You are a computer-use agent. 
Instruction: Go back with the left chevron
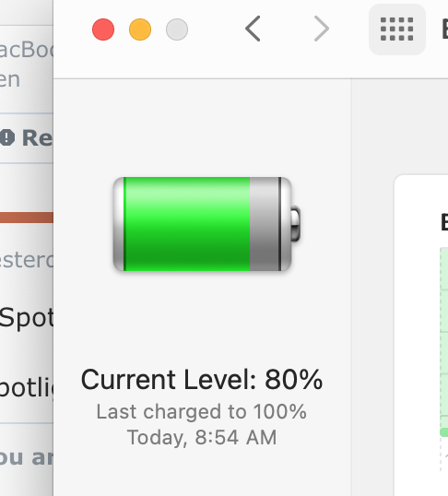tap(253, 29)
